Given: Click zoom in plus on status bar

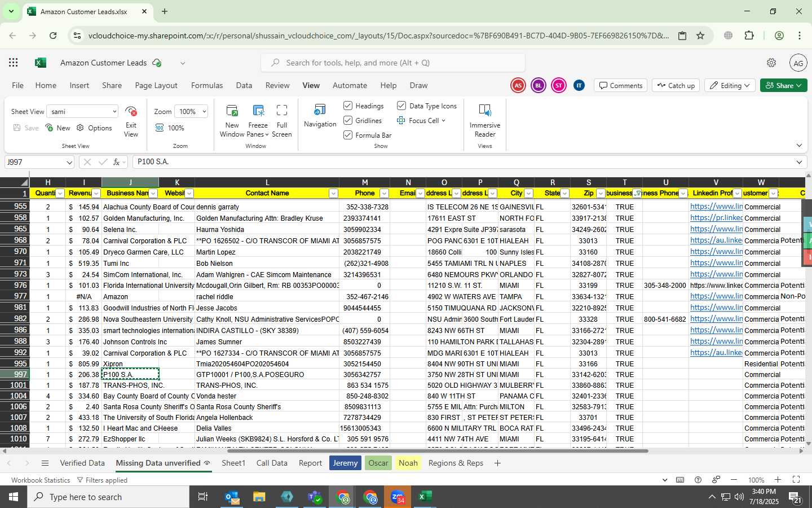Looking at the screenshot, I should point(778,480).
